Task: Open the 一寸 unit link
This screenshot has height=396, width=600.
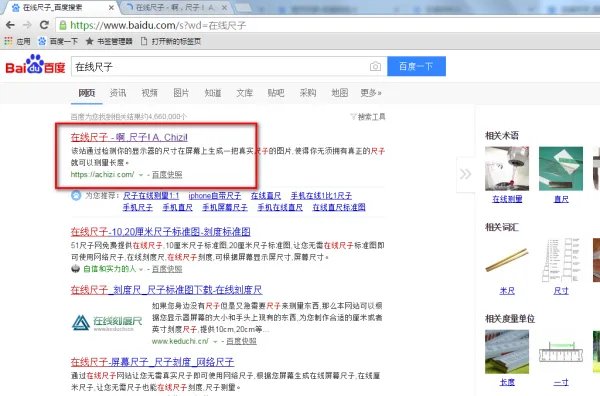Action: click(x=561, y=382)
